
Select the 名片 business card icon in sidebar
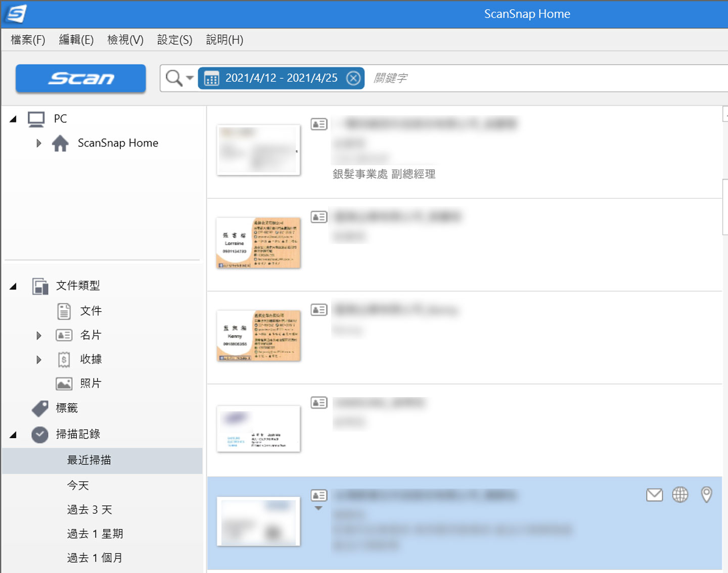point(64,335)
